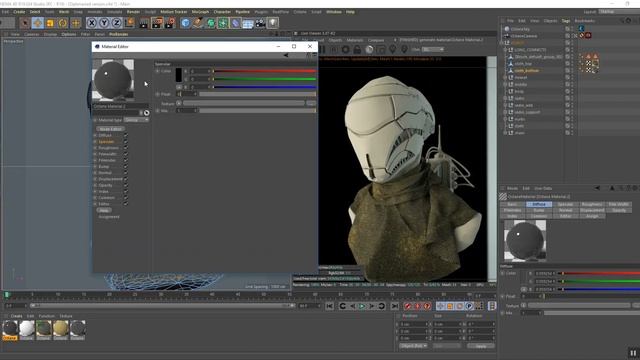The width and height of the screenshot is (640, 360).
Task: Click Help button in Material Editor
Action: pyautogui.click(x=104, y=210)
